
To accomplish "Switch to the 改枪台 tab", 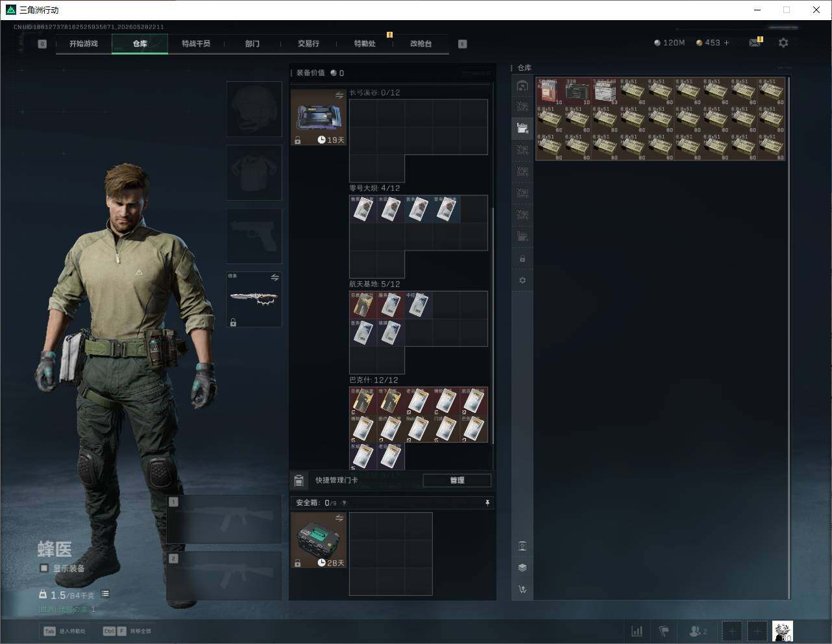I will coord(421,43).
